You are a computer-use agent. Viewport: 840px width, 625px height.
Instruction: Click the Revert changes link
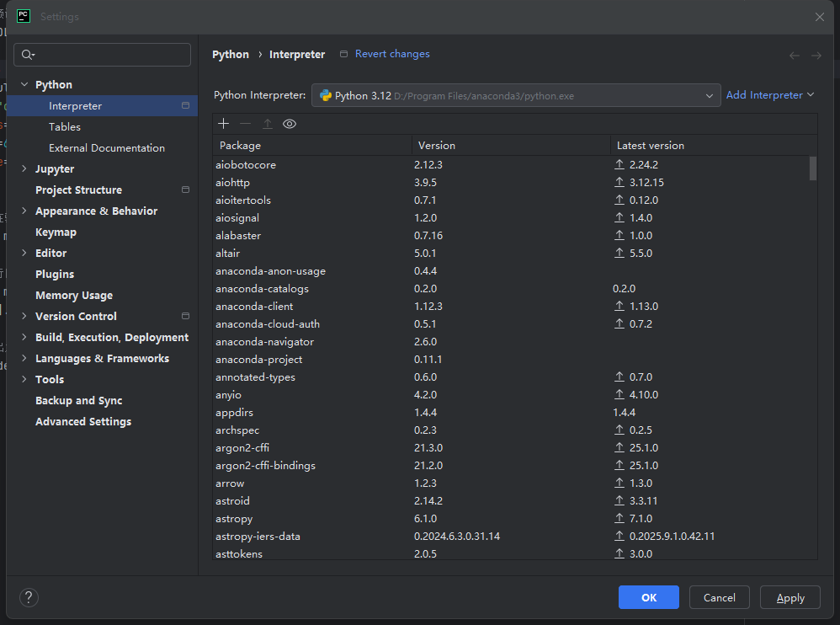coord(392,54)
